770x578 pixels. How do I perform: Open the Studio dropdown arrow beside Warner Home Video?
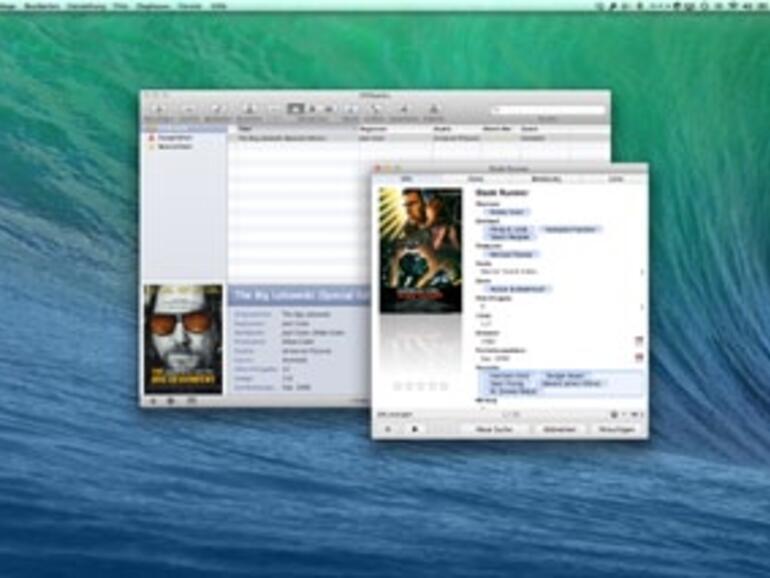coord(641,272)
